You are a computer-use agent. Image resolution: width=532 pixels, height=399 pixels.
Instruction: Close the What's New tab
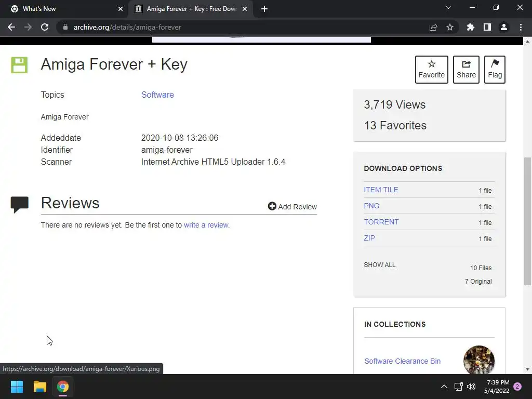coord(121,9)
